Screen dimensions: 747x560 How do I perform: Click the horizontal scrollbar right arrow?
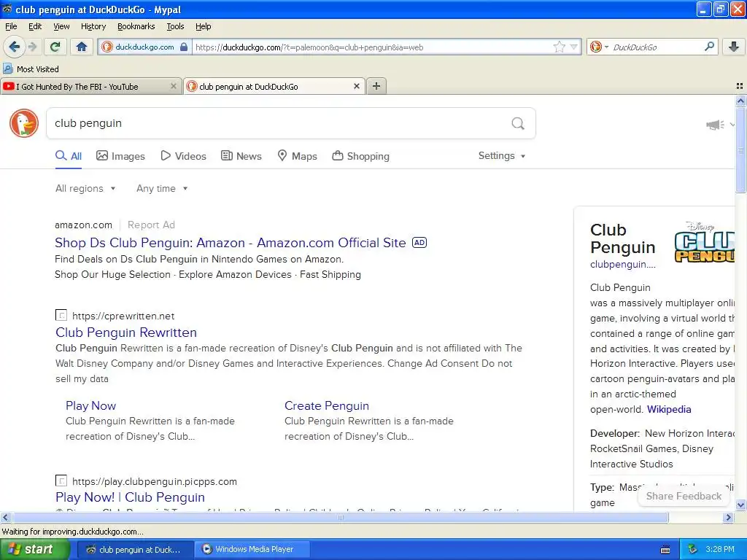728,517
